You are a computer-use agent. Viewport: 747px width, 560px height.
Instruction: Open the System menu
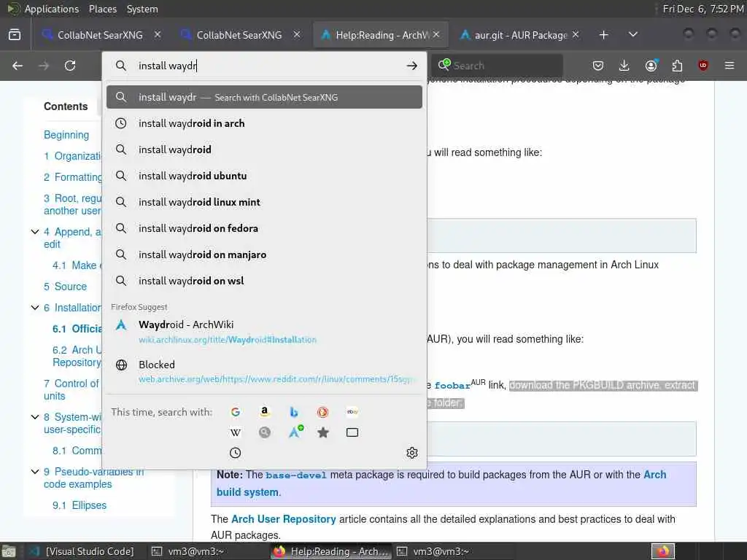pyautogui.click(x=142, y=9)
